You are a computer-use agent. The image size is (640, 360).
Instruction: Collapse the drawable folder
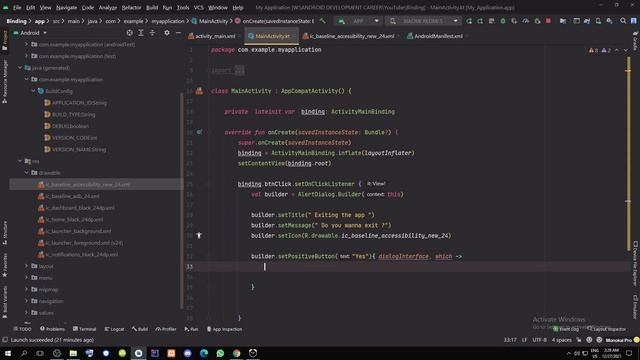27,173
